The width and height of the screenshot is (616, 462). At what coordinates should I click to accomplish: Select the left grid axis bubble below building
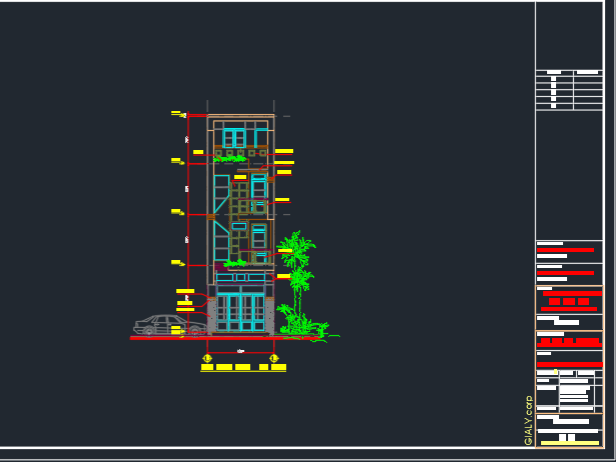(x=207, y=357)
